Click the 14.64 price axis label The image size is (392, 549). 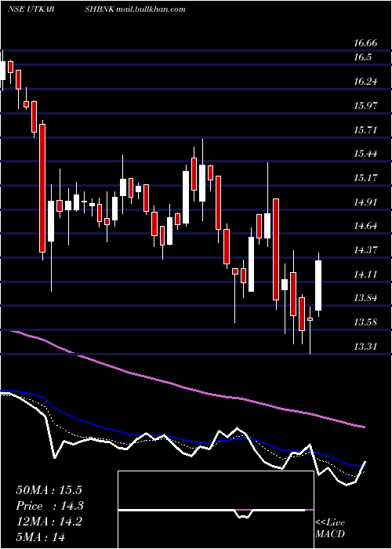(x=365, y=226)
